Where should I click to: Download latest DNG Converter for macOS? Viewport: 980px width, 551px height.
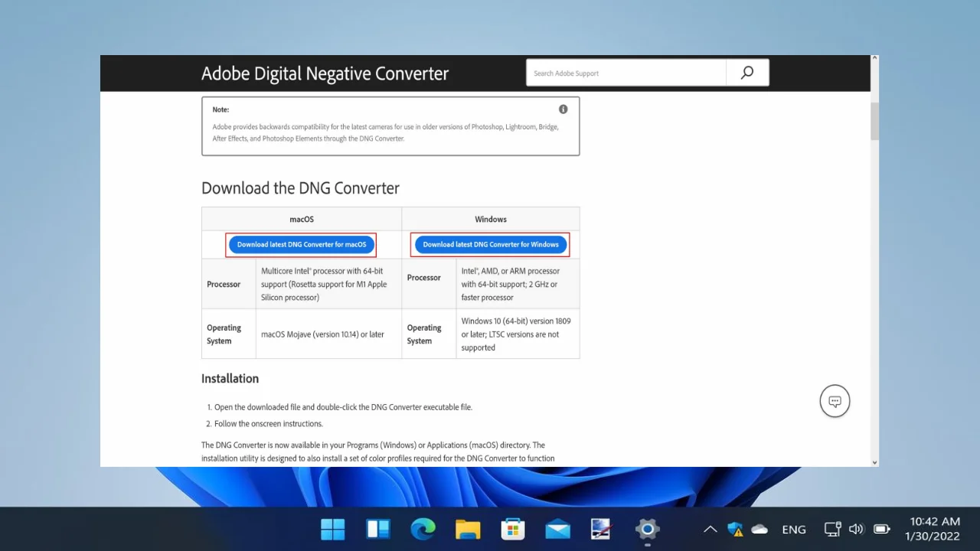click(302, 245)
